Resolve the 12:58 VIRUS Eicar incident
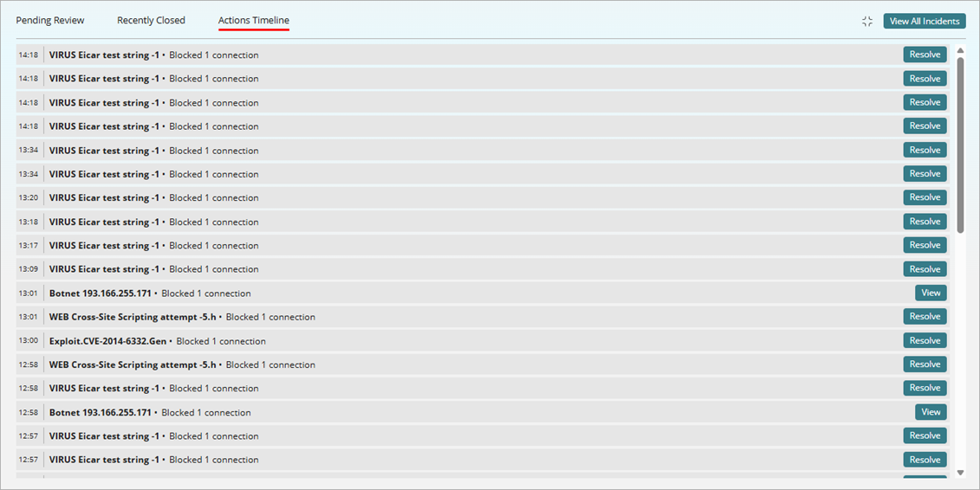 pos(925,388)
